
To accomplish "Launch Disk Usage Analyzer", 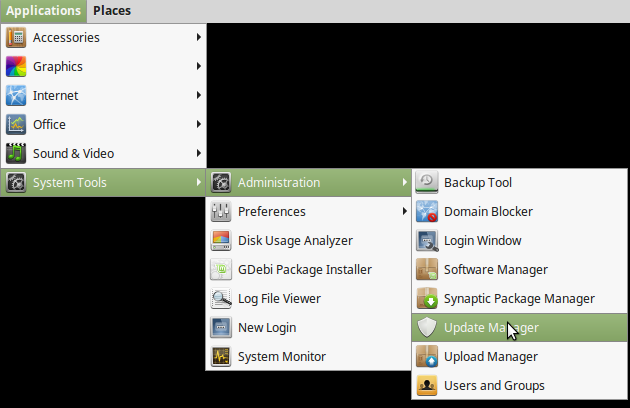I will (309, 240).
